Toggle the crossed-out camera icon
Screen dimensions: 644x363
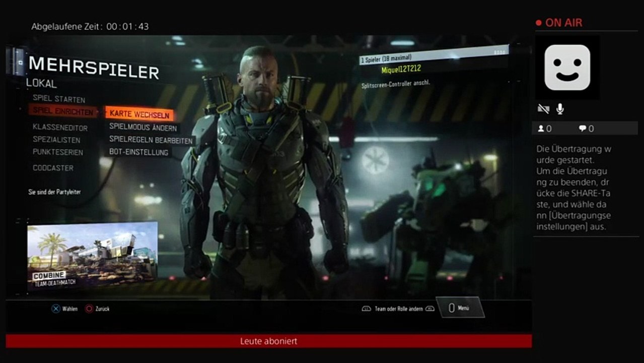[x=543, y=108]
